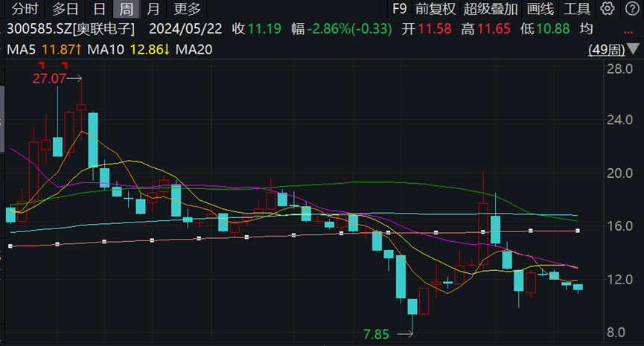
Task: Toggle the MA10 indicator label
Action: coord(104,50)
